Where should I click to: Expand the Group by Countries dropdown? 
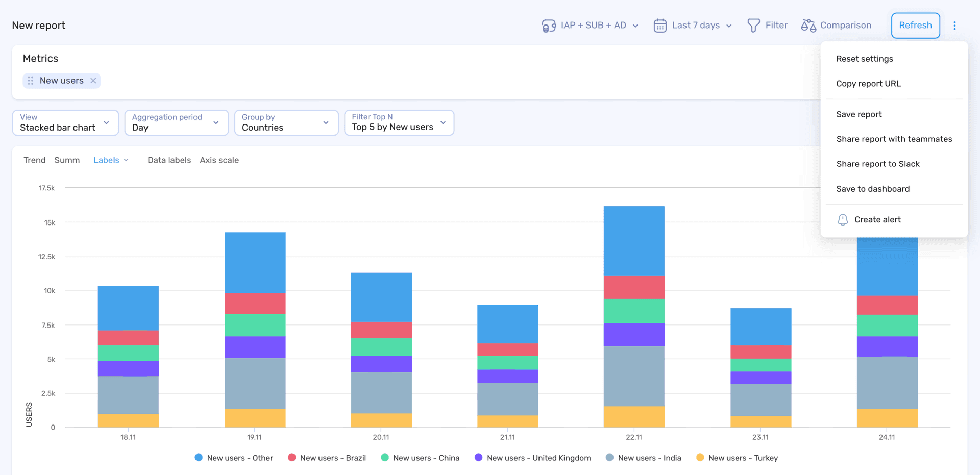(x=286, y=122)
